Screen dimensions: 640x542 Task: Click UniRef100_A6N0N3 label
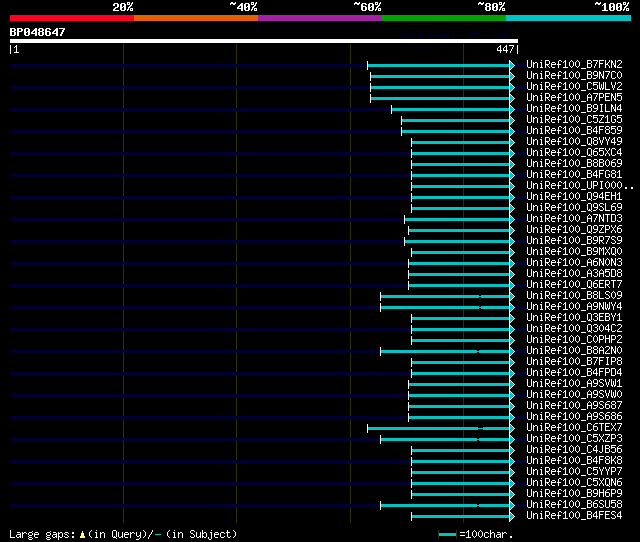[574, 263]
